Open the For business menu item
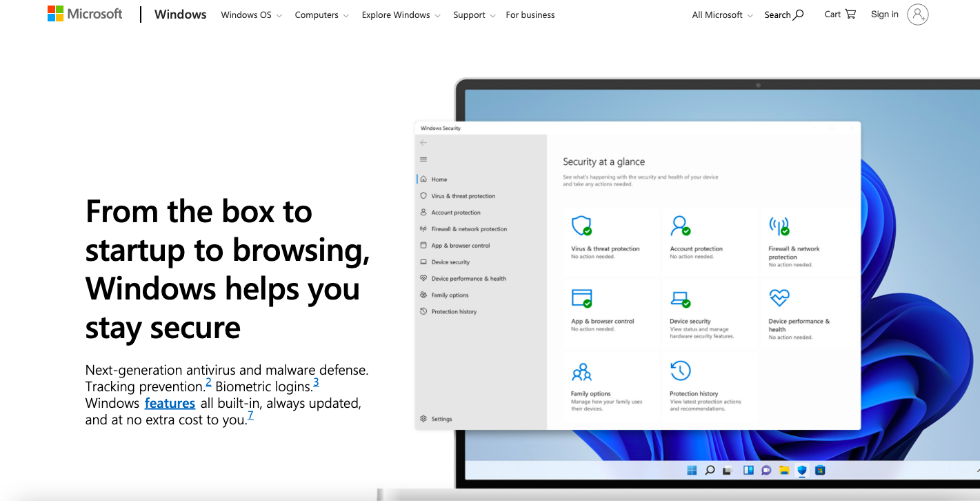The width and height of the screenshot is (980, 501). [530, 14]
